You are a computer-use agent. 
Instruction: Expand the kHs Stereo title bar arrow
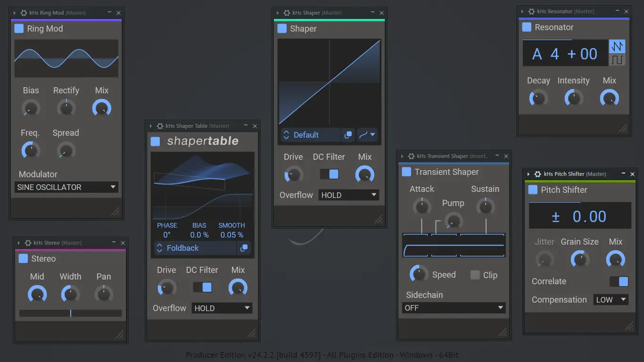pyautogui.click(x=18, y=243)
